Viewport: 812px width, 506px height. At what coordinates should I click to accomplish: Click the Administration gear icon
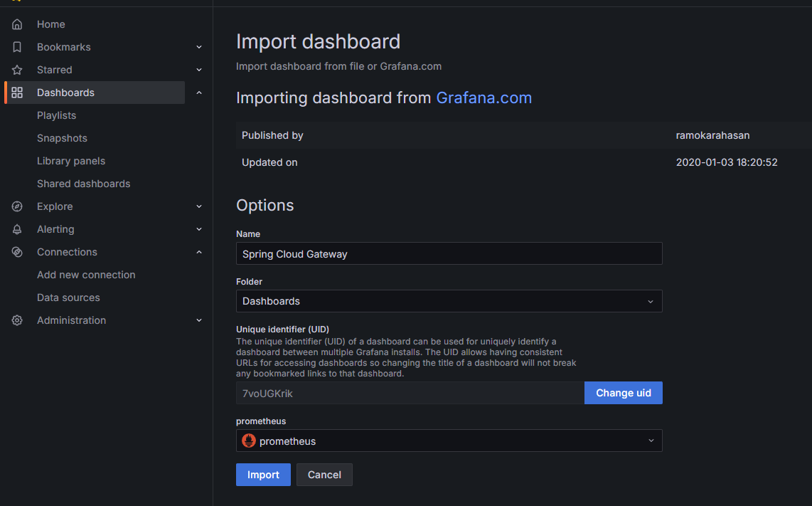click(x=17, y=320)
